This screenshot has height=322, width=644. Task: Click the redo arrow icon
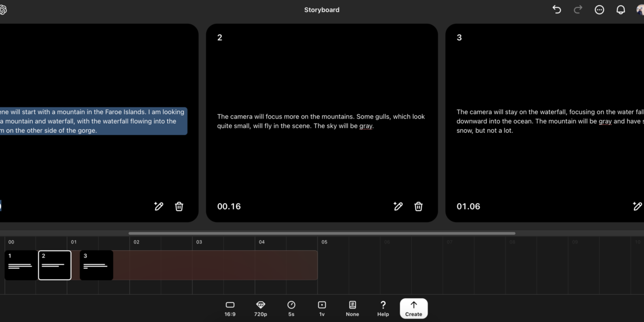[x=577, y=10]
